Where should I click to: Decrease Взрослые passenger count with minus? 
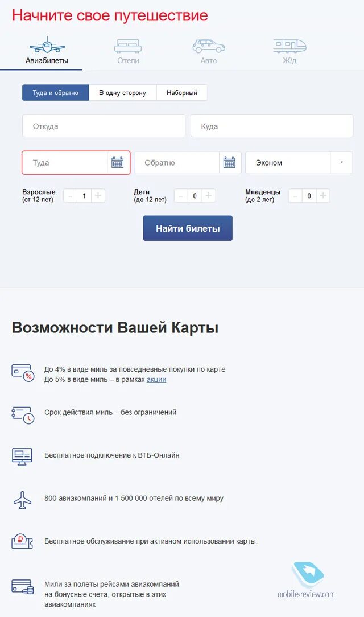(x=71, y=196)
